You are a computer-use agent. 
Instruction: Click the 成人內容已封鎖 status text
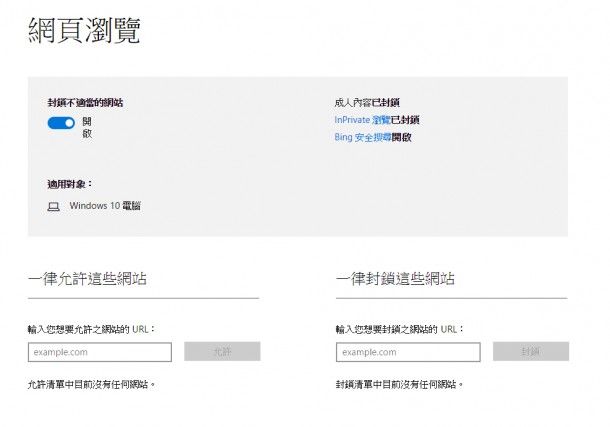[368, 102]
